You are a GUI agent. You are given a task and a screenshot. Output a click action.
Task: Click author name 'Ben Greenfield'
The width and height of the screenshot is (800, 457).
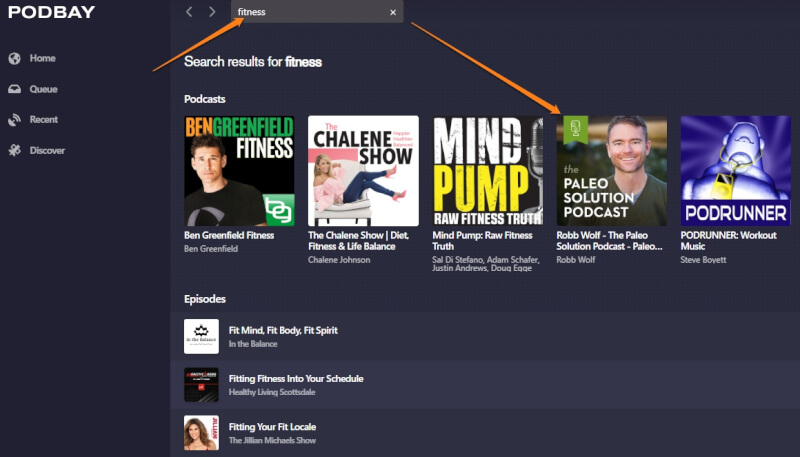click(211, 249)
